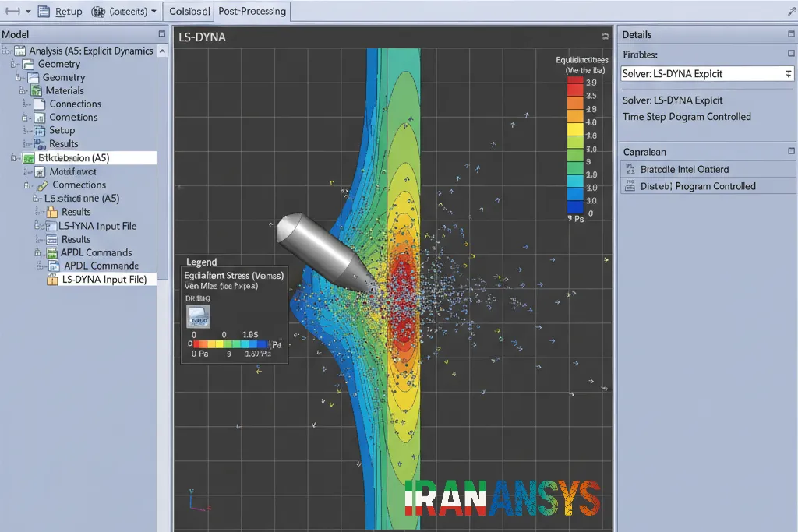
Task: Click the orange folder icon beside Results
Action: tap(52, 212)
